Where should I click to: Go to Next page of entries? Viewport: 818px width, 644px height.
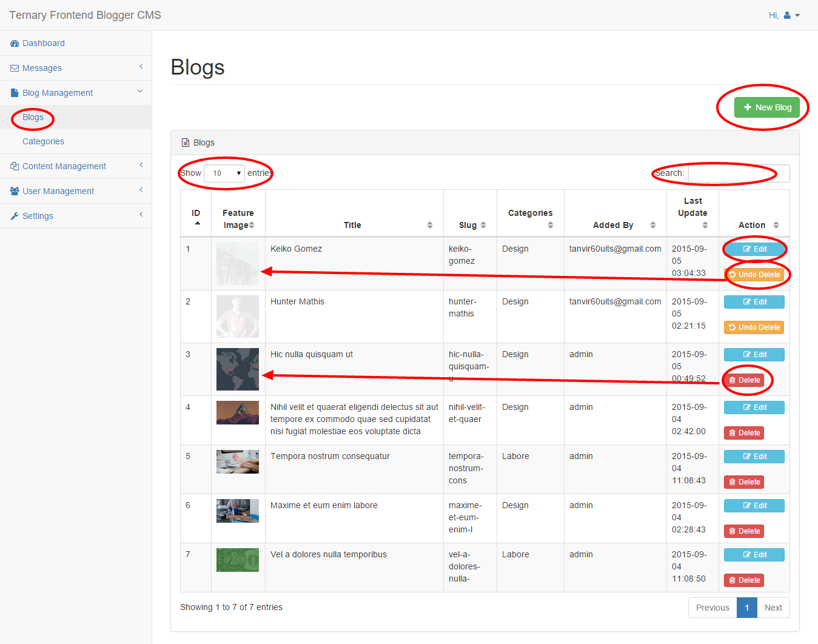click(x=773, y=608)
